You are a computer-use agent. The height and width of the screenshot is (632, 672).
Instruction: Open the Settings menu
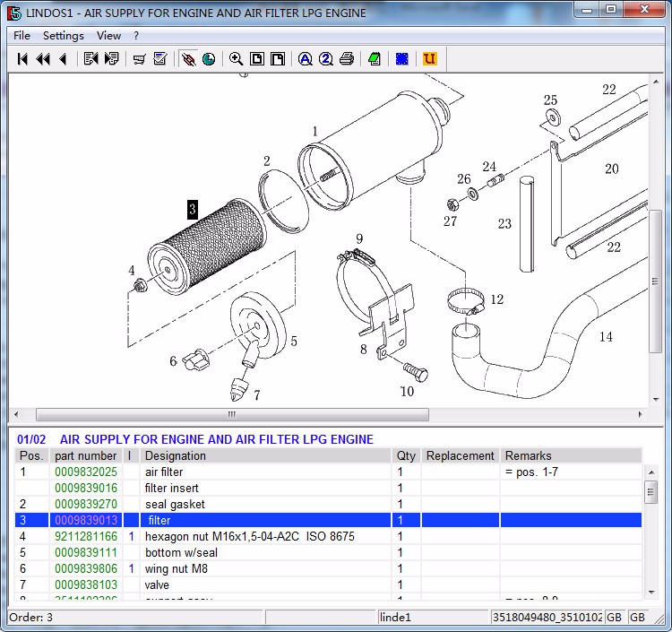click(x=64, y=36)
